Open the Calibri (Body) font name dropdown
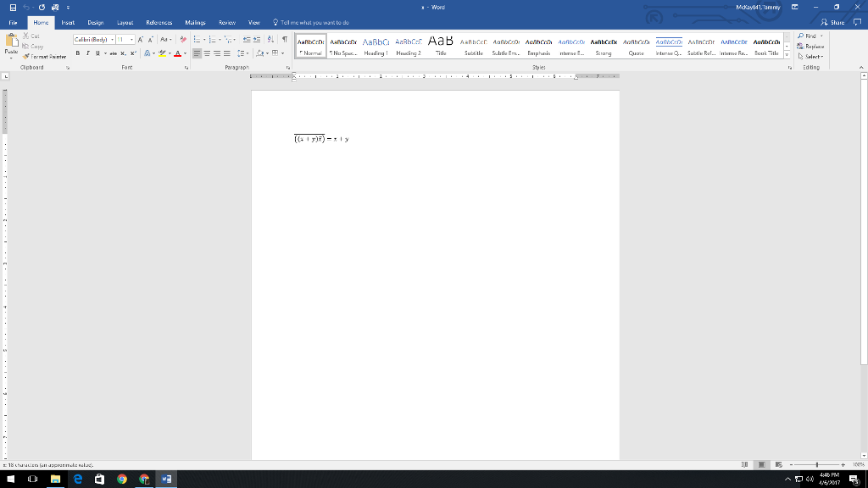This screenshot has height=488, width=868. (x=91, y=40)
